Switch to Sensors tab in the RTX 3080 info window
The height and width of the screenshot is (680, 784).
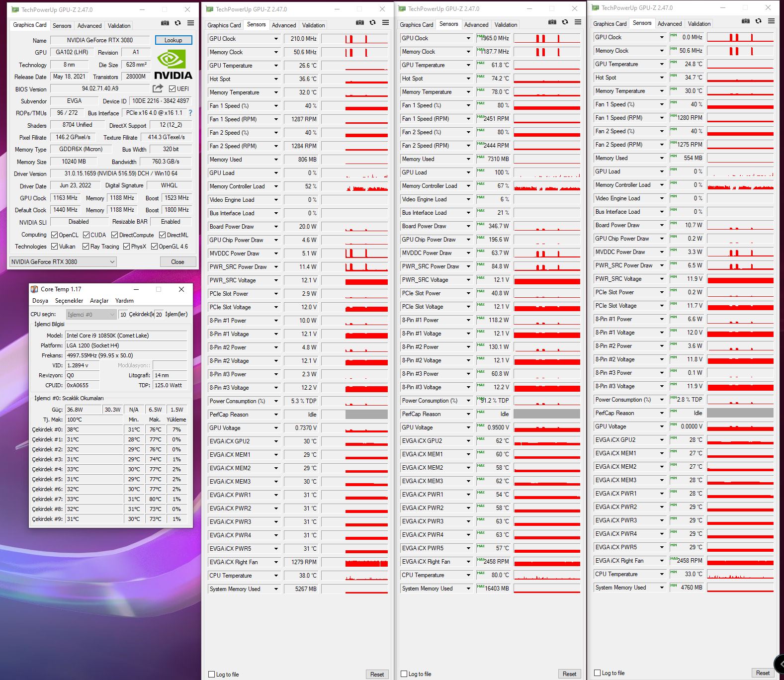[62, 26]
